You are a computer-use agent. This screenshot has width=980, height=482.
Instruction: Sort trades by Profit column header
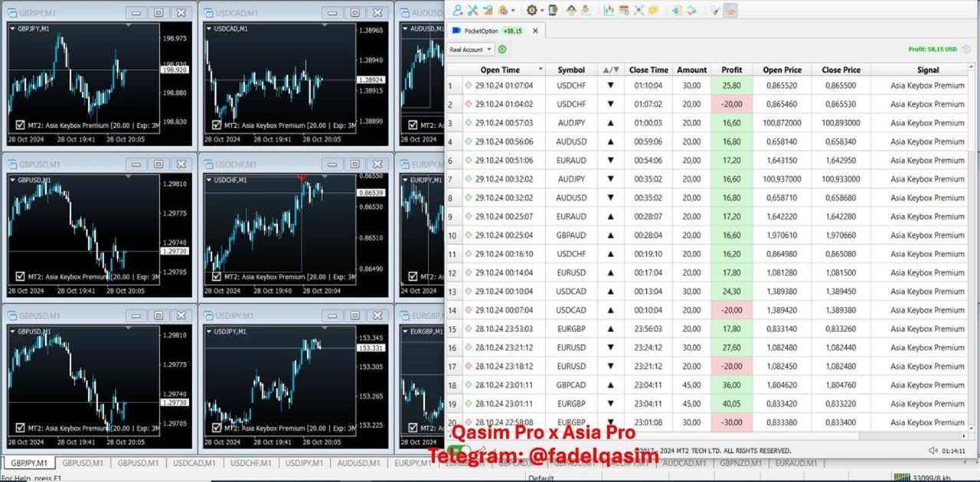click(731, 70)
